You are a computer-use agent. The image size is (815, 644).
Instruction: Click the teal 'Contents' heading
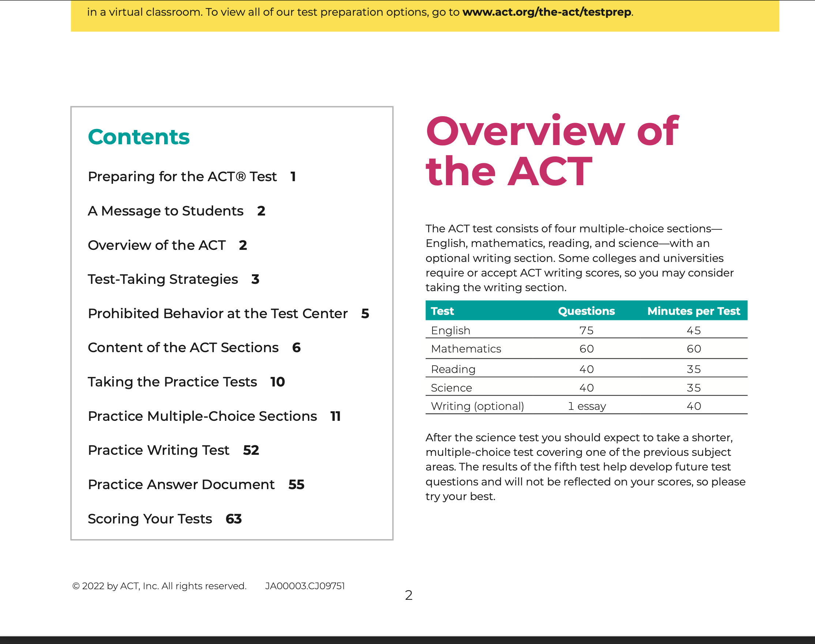click(139, 137)
